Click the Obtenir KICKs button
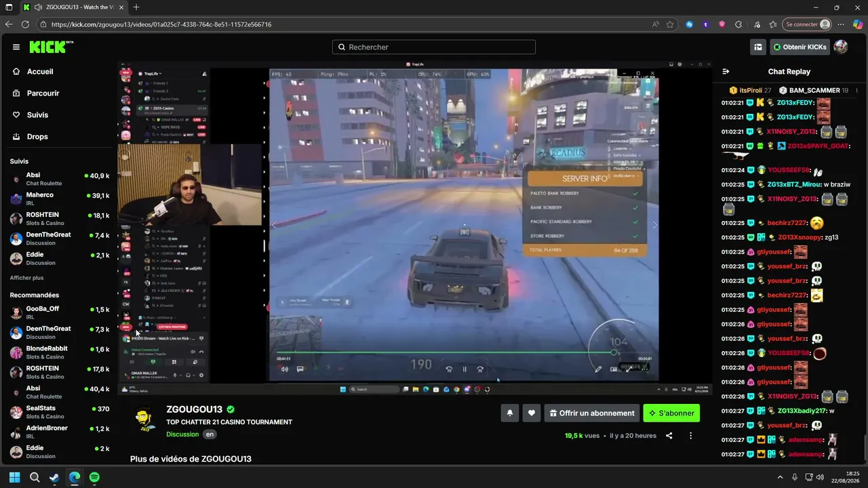 800,47
